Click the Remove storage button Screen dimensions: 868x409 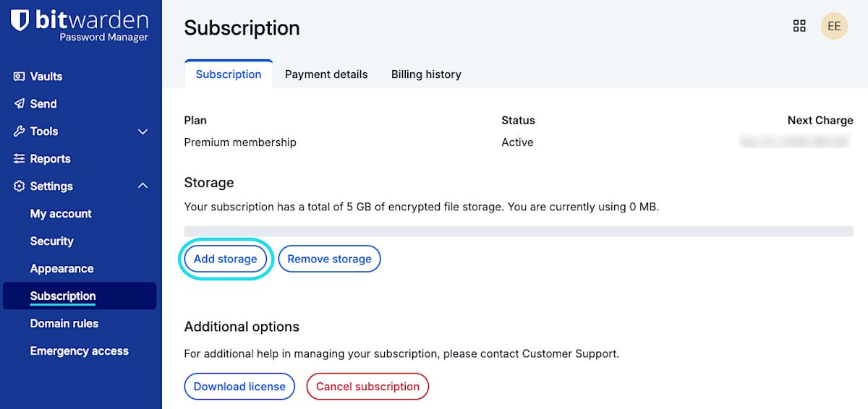pyautogui.click(x=329, y=259)
